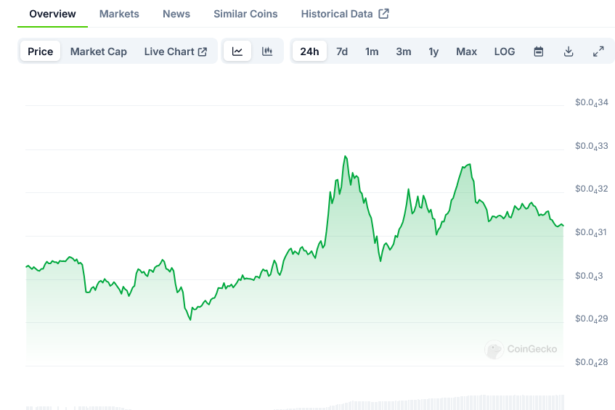
Task: Go to the News tab
Action: [176, 14]
